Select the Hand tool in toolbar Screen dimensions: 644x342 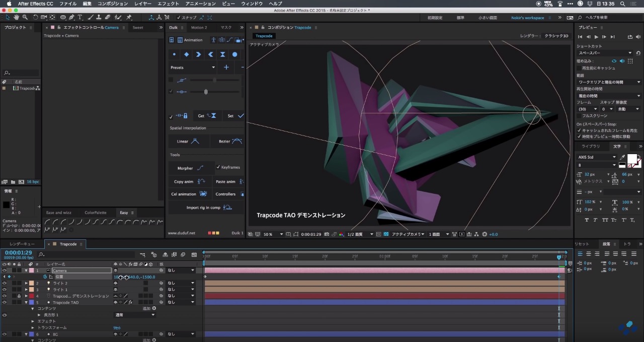(17, 18)
